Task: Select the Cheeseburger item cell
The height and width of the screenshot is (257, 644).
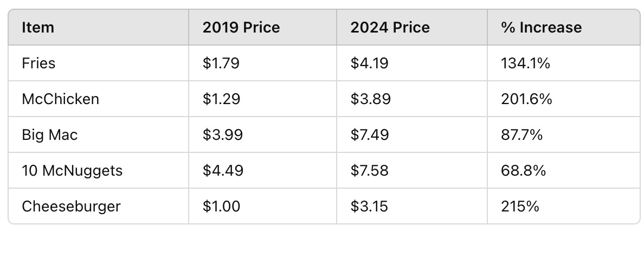Action: point(71,207)
